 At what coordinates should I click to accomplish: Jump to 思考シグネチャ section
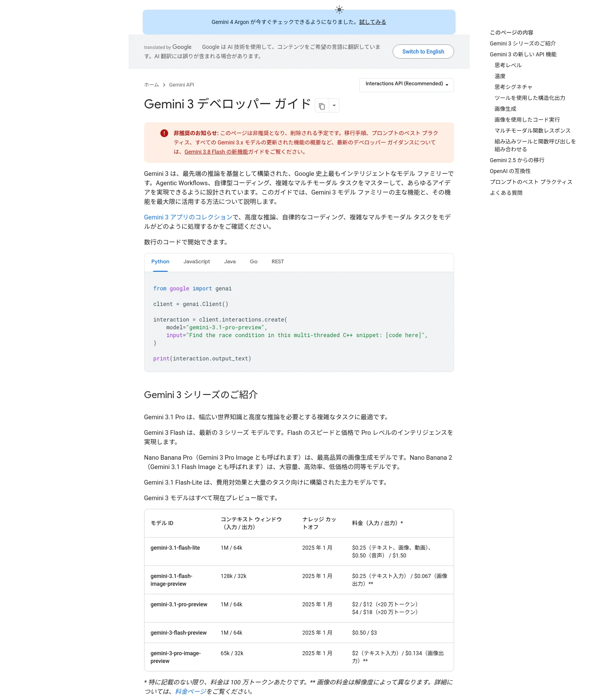(x=513, y=87)
